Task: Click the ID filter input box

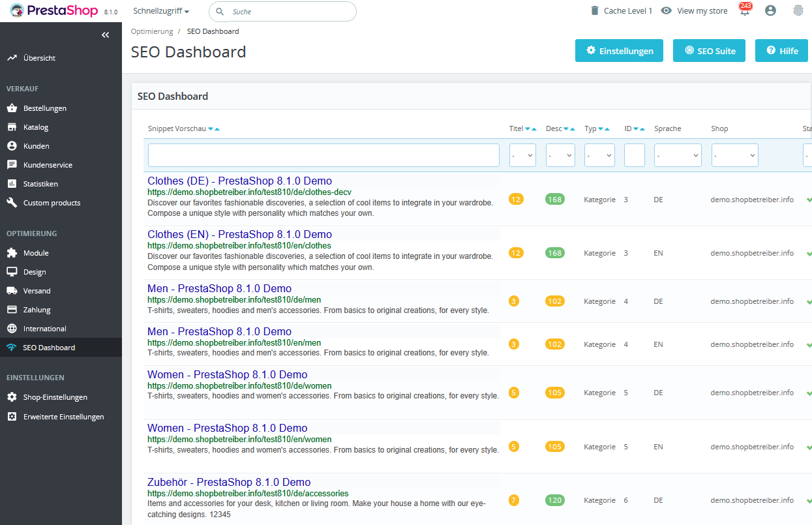Action: [x=635, y=155]
